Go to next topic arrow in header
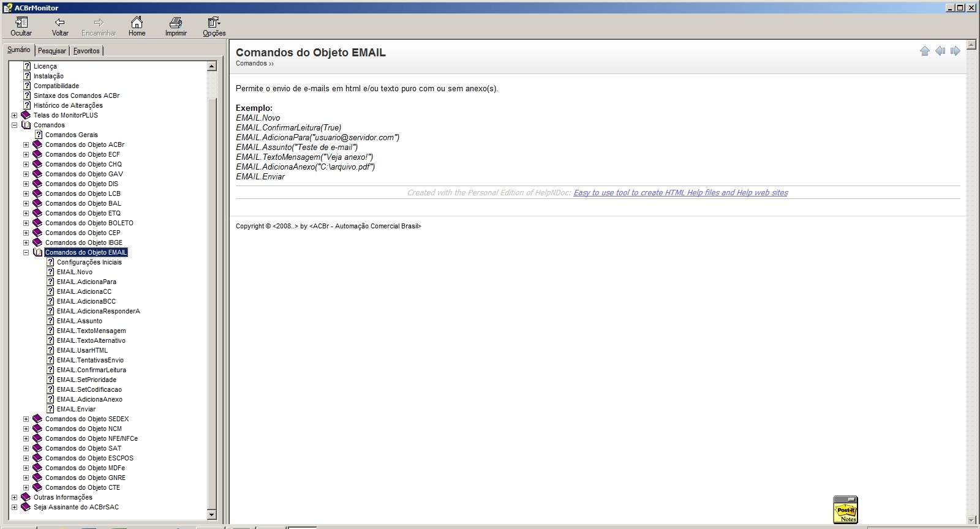This screenshot has width=980, height=529. tap(956, 51)
